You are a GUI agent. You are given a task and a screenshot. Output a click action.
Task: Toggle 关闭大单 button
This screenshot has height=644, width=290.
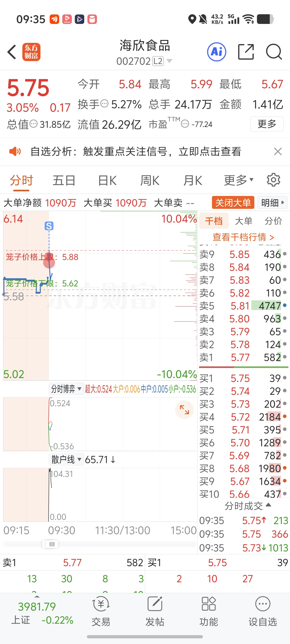(233, 202)
